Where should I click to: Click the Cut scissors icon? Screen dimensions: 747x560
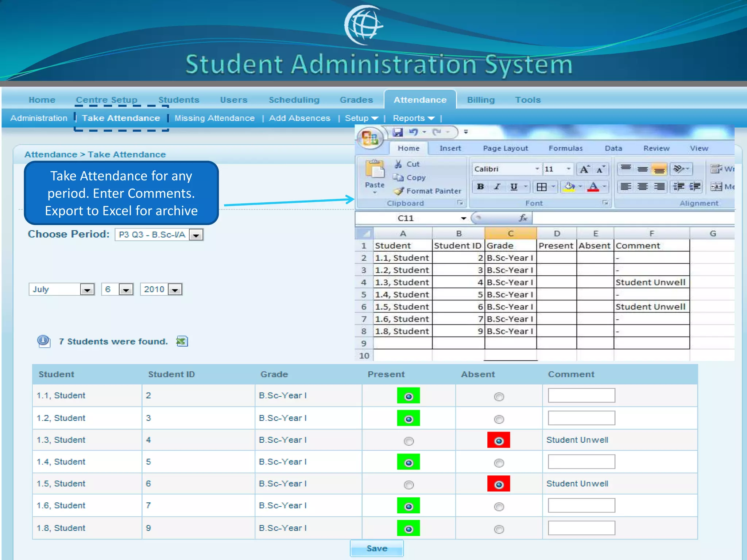coord(398,164)
